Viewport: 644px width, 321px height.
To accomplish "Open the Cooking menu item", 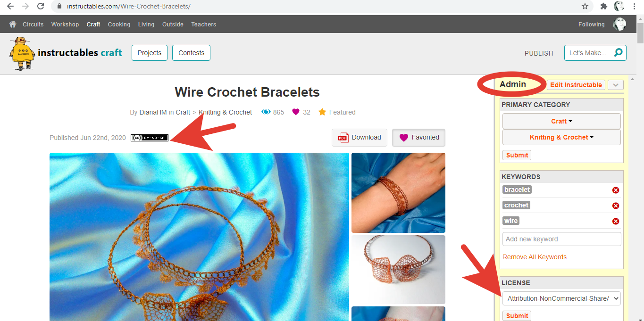I will [x=119, y=25].
